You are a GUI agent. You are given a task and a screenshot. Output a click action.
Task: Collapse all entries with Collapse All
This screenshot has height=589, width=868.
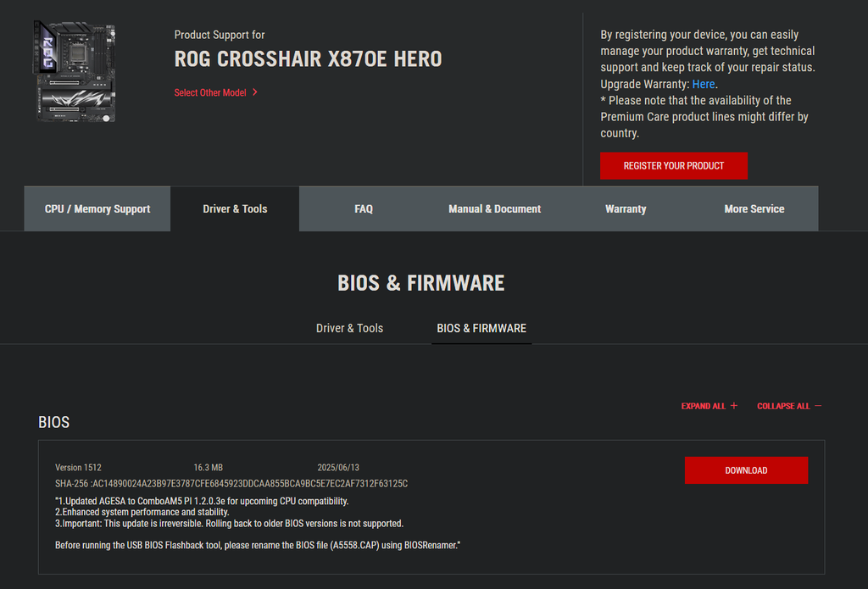pos(789,406)
